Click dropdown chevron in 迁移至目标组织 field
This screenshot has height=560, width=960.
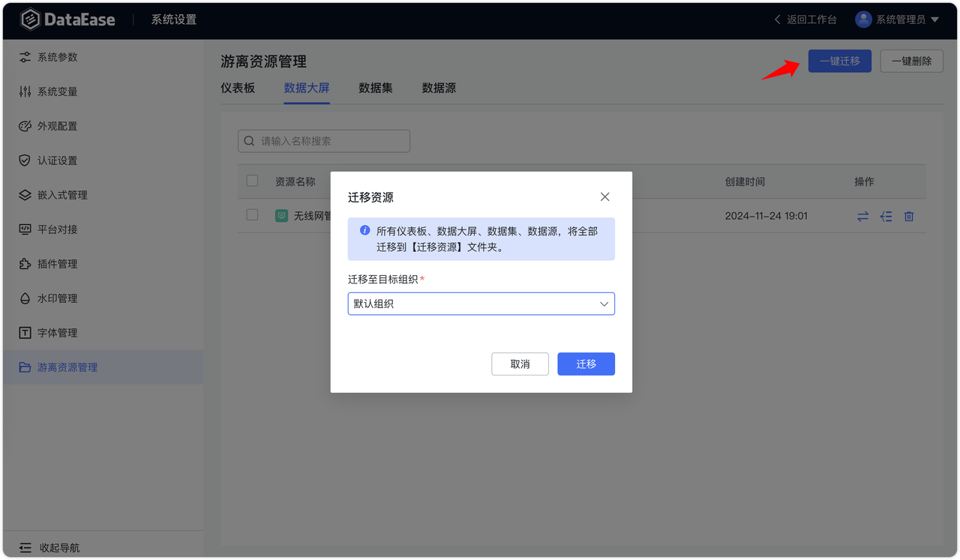pos(604,304)
